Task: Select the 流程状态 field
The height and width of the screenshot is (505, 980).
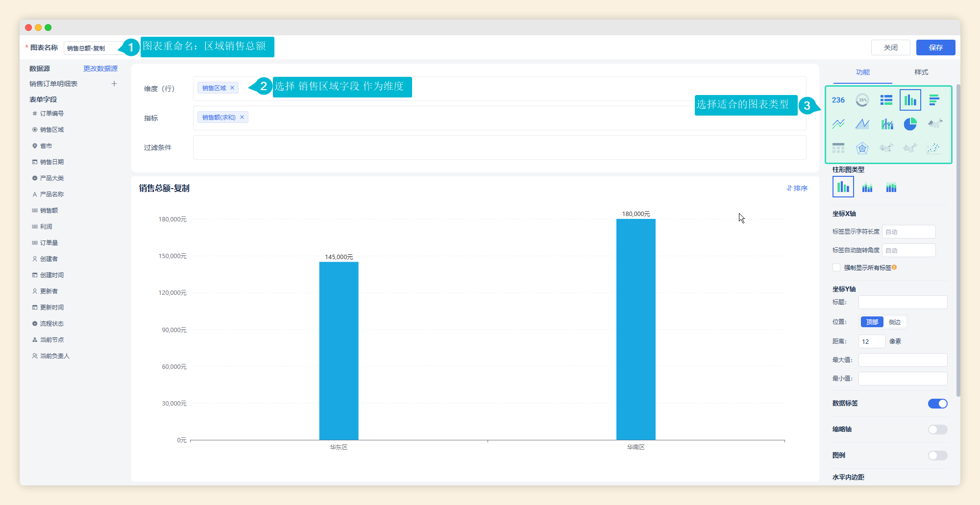Action: click(x=48, y=324)
